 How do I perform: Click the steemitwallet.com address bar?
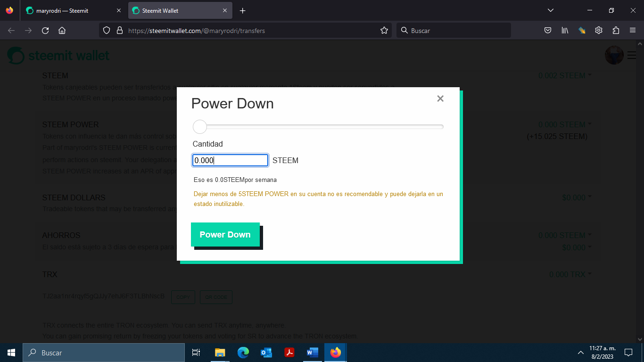(x=245, y=31)
